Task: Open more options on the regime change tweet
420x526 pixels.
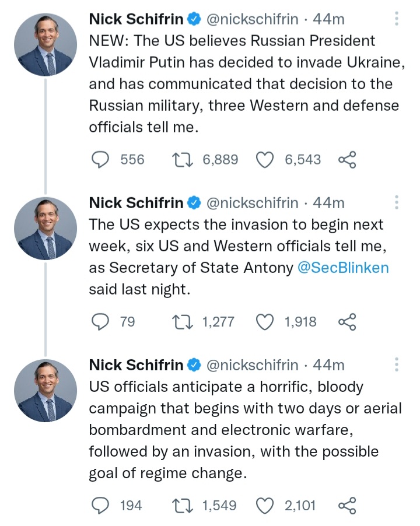Action: point(397,364)
